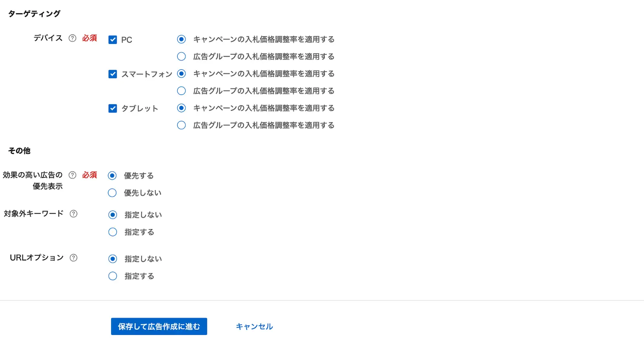The image size is (644, 347).
Task: View help for 効果の高い広告の優先表示
Action: point(72,175)
